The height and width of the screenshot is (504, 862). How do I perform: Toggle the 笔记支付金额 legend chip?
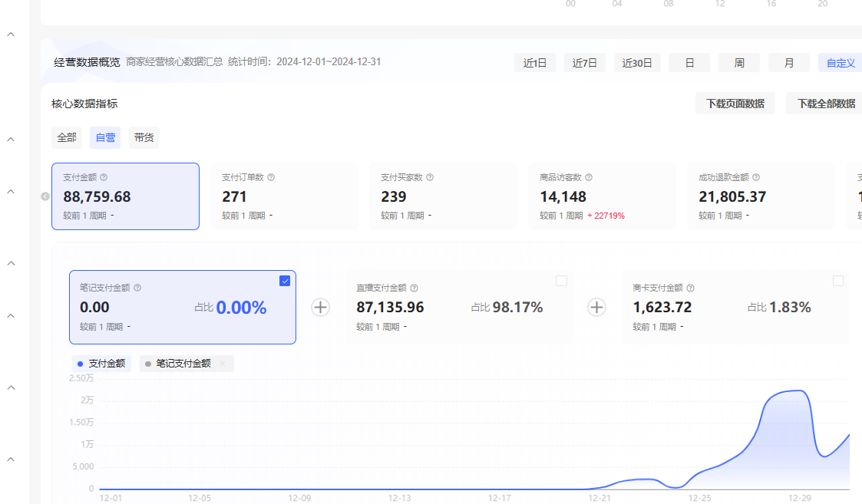pyautogui.click(x=187, y=364)
